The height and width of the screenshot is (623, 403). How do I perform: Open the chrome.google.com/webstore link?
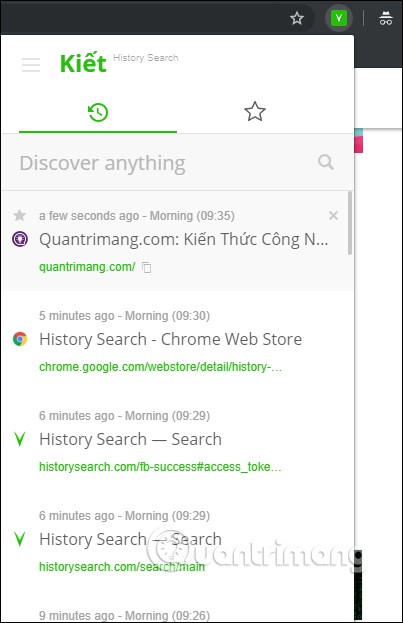161,367
